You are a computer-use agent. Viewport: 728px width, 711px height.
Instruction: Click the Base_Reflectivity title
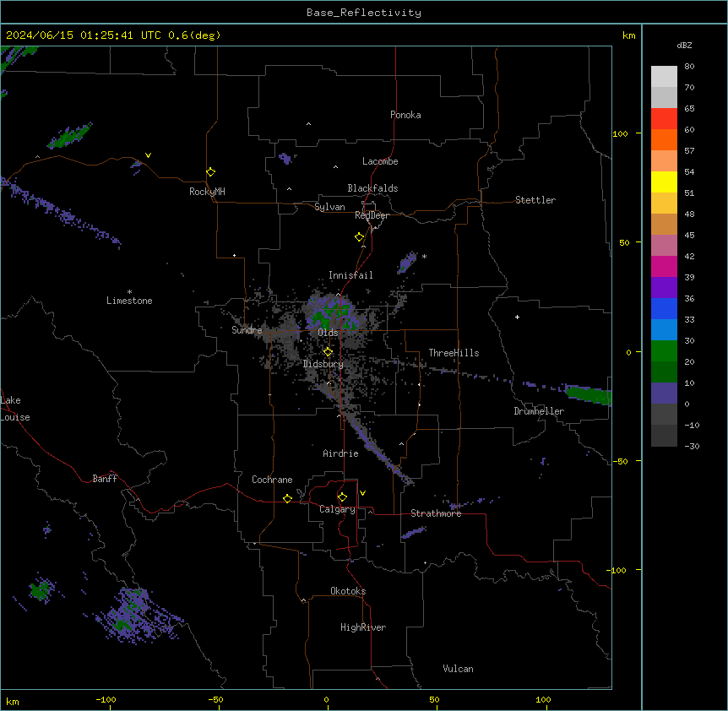pyautogui.click(x=364, y=13)
